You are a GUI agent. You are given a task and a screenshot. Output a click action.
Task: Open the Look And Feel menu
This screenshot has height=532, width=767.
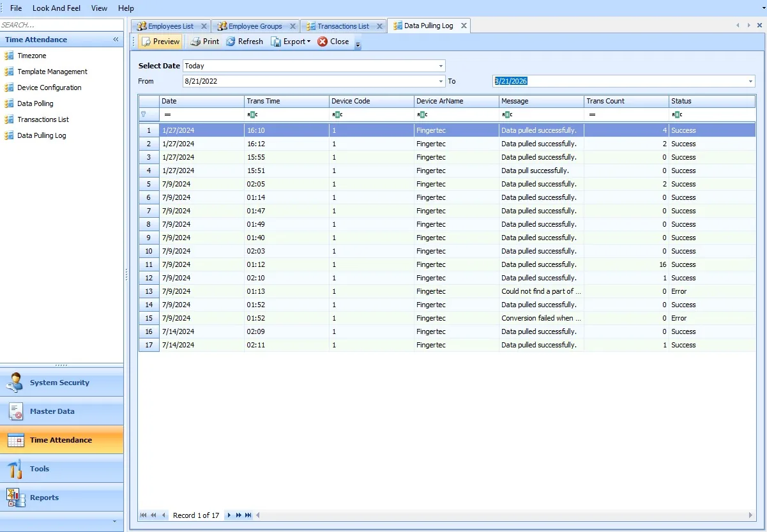point(57,8)
